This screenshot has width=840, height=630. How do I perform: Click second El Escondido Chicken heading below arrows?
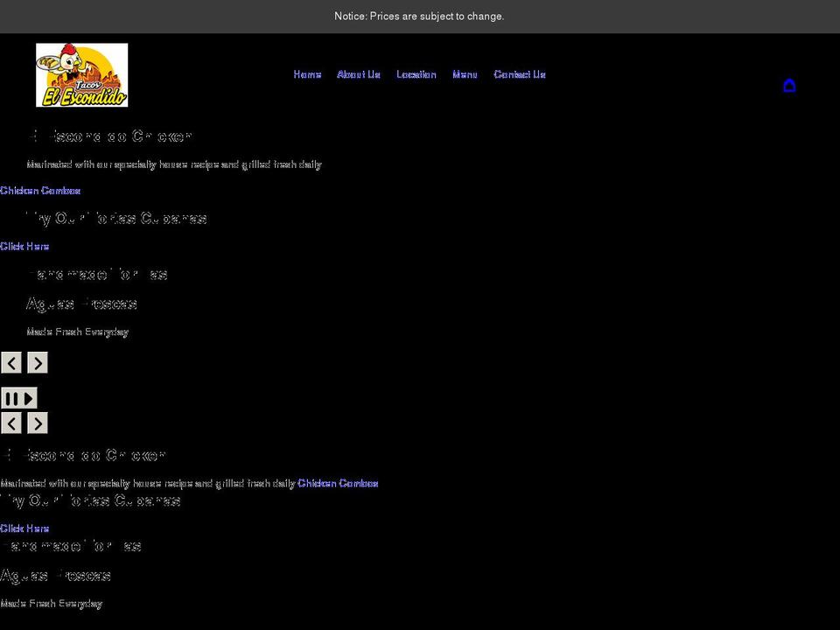click(x=83, y=455)
